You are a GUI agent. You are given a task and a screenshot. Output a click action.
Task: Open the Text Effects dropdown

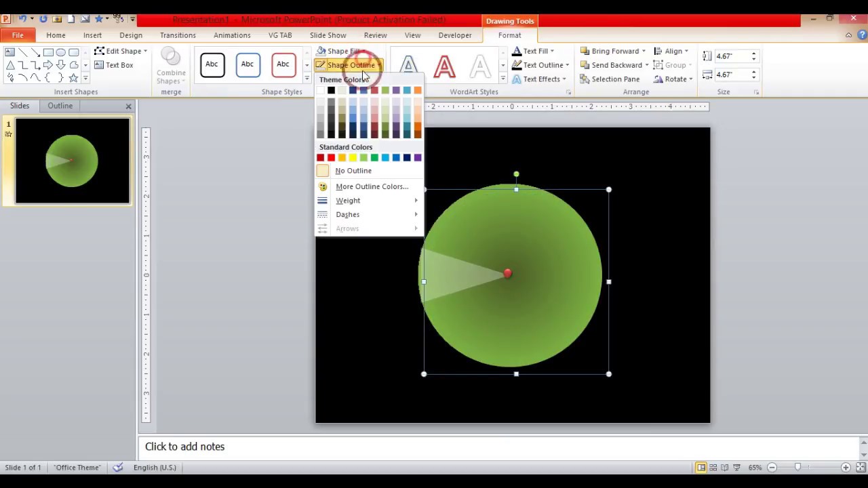point(539,79)
